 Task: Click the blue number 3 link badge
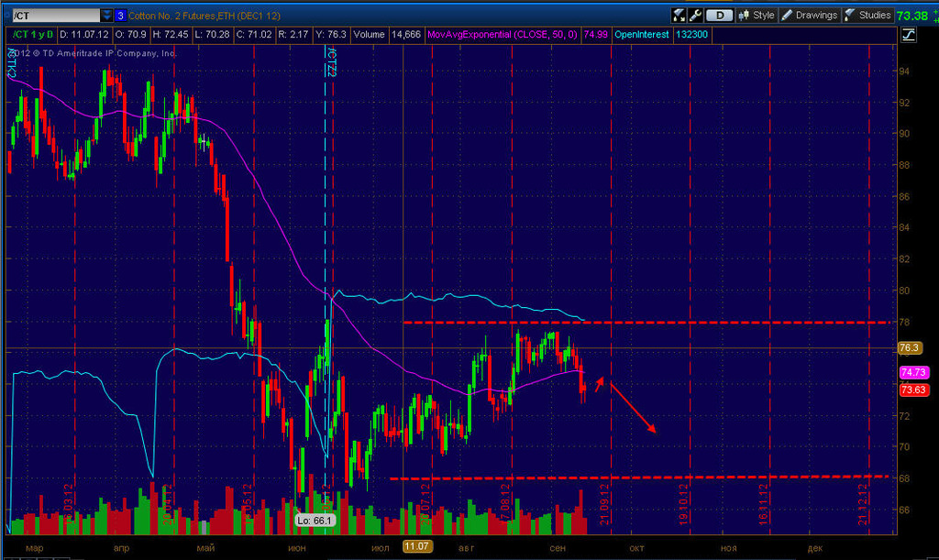click(120, 16)
